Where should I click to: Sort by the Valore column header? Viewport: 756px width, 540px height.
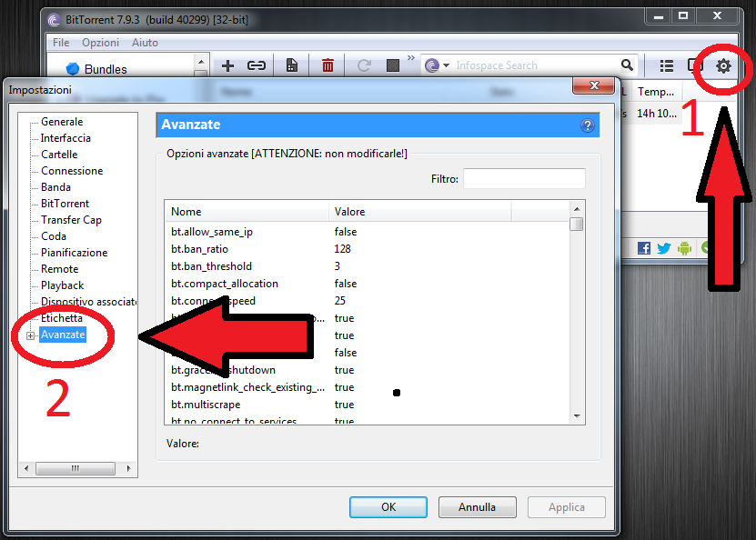pos(420,212)
